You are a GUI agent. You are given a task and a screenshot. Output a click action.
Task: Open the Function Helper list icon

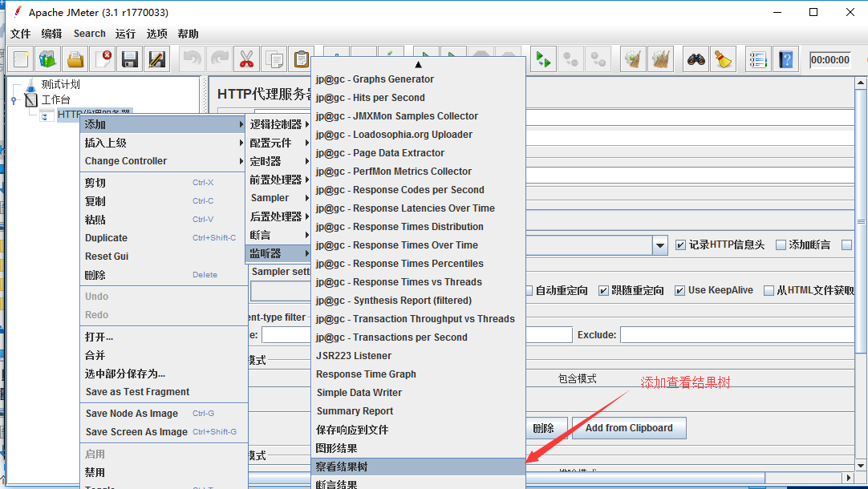point(758,59)
